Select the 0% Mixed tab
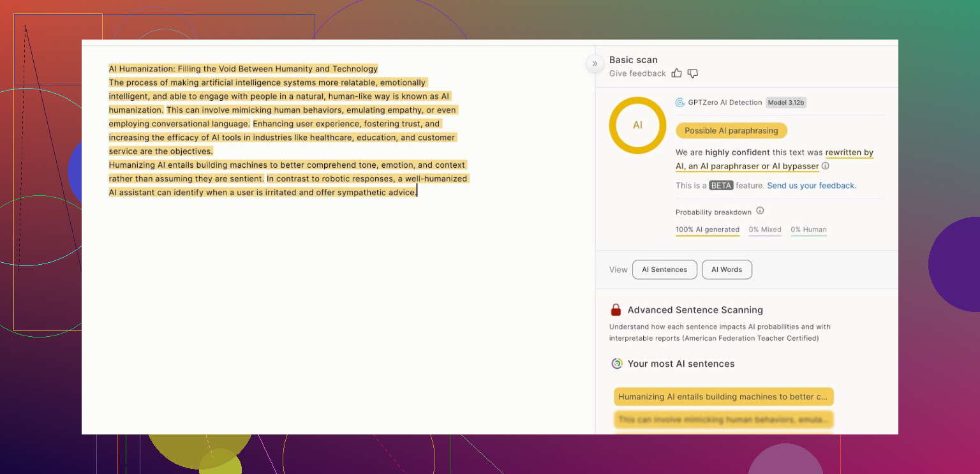The height and width of the screenshot is (474, 980). pyautogui.click(x=765, y=230)
